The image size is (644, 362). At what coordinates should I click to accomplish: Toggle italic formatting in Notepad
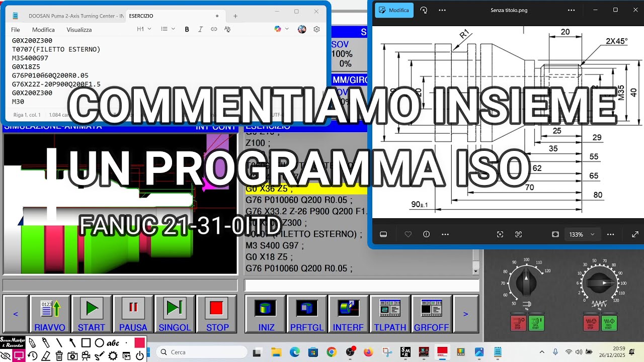pos(200,29)
